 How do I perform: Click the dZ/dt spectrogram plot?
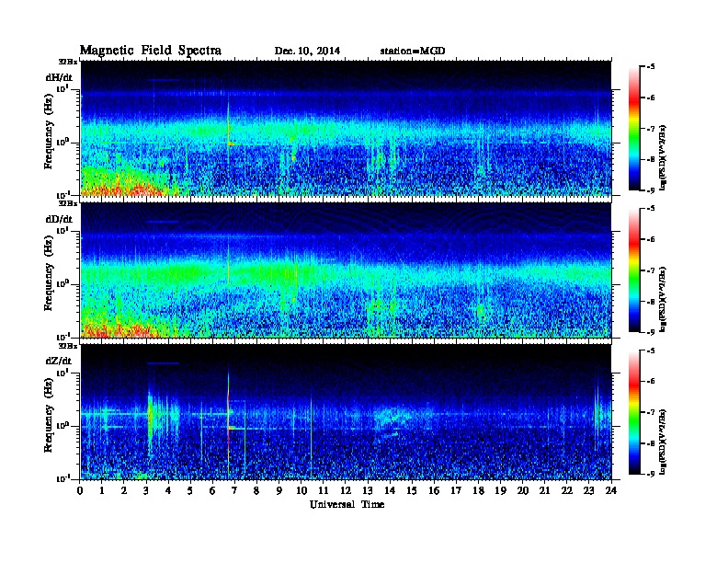pos(346,412)
